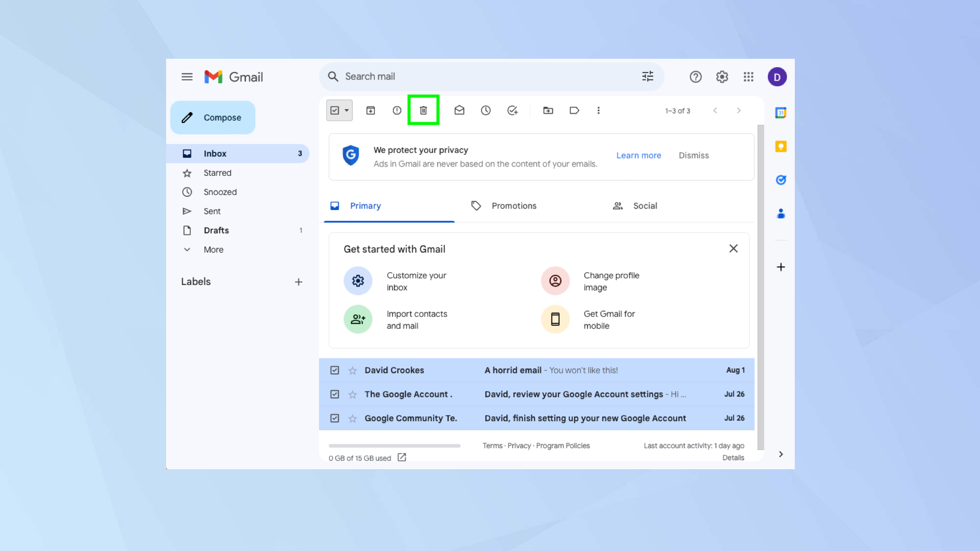Click the label/tag icon
The width and height of the screenshot is (980, 551).
pos(574,110)
